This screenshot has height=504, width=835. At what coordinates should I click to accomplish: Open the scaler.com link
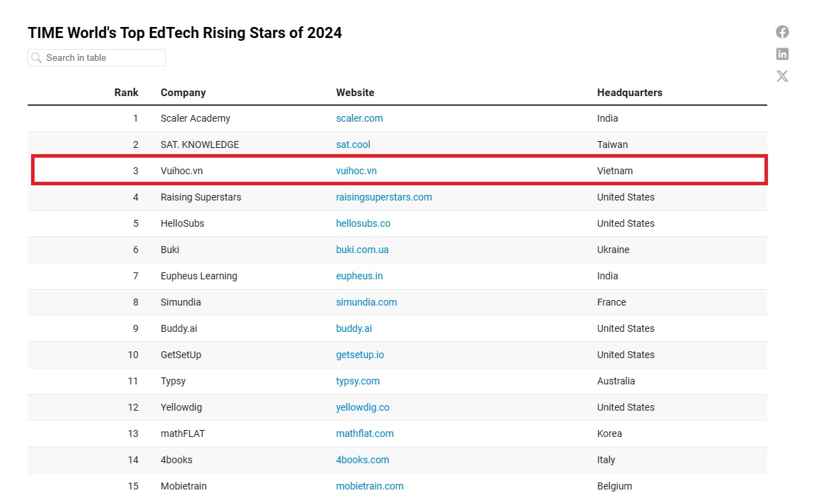click(359, 118)
